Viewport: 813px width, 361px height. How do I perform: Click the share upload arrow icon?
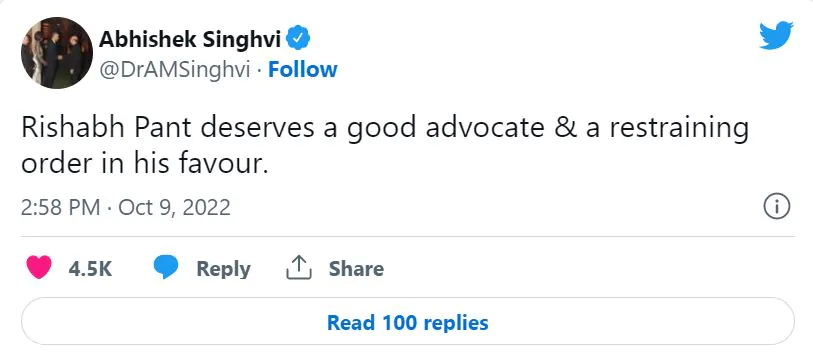point(299,268)
